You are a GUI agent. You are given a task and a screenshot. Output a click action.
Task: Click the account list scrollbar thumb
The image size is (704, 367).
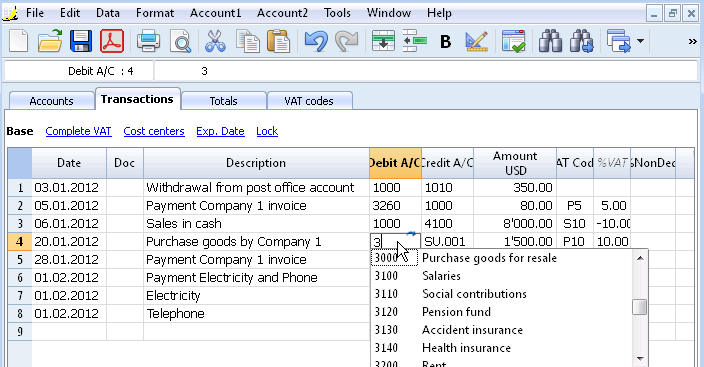point(640,307)
